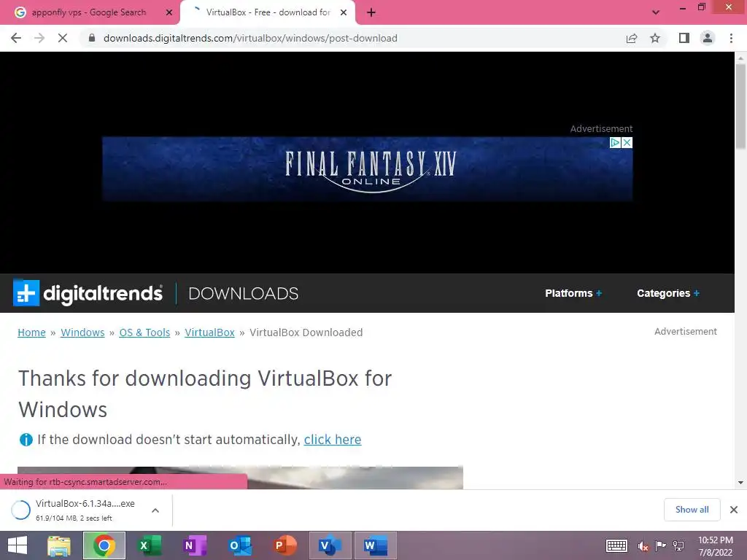
Task: Click the 'Thanks for downloading VirtualBox' heading
Action: 205,394
